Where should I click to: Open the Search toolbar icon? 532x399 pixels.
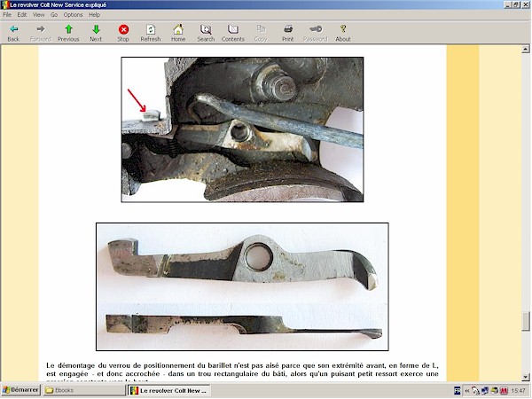coord(206,29)
